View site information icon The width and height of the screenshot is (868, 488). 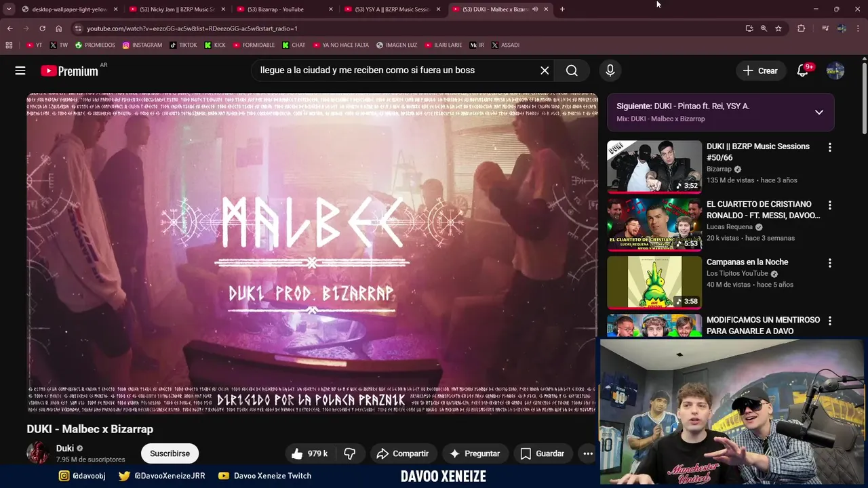tap(78, 28)
